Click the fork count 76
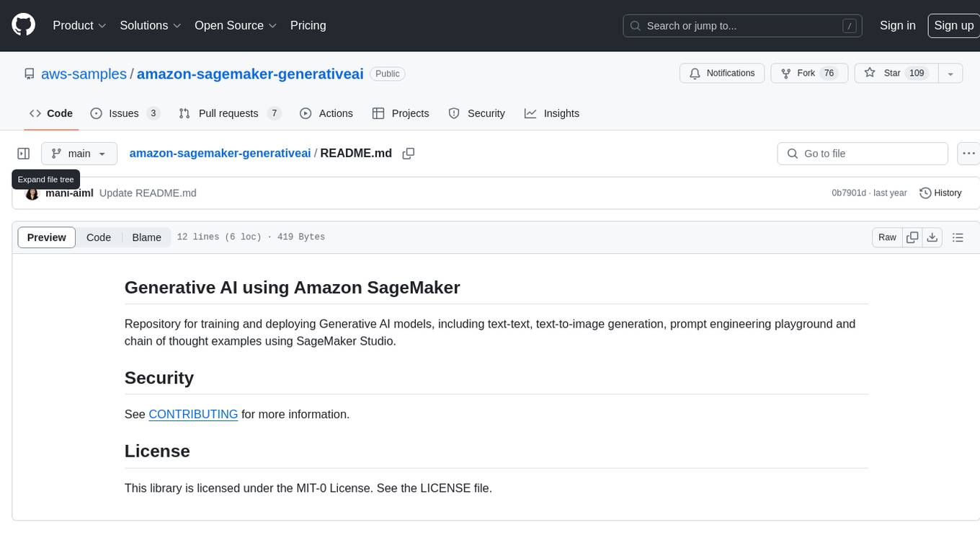 tap(829, 74)
